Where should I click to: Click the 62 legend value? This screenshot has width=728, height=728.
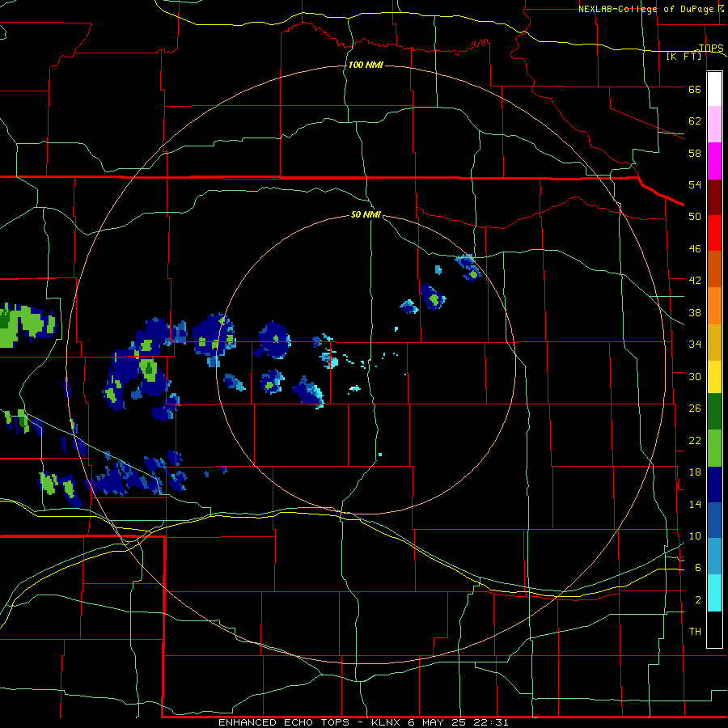695,121
